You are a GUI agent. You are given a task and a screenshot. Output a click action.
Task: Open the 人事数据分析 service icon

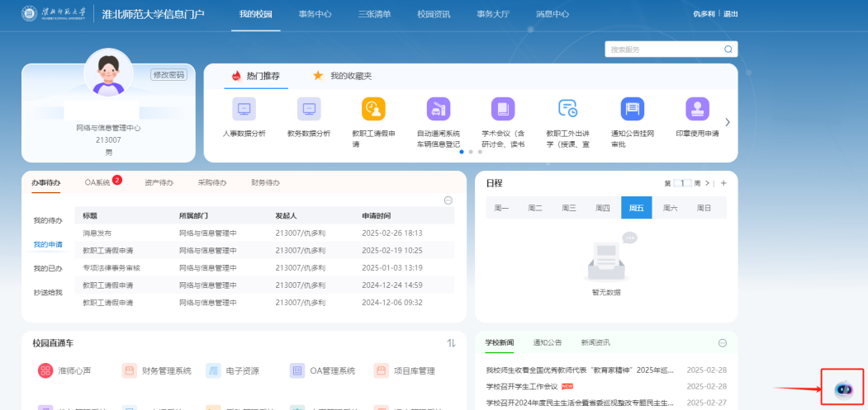point(244,109)
